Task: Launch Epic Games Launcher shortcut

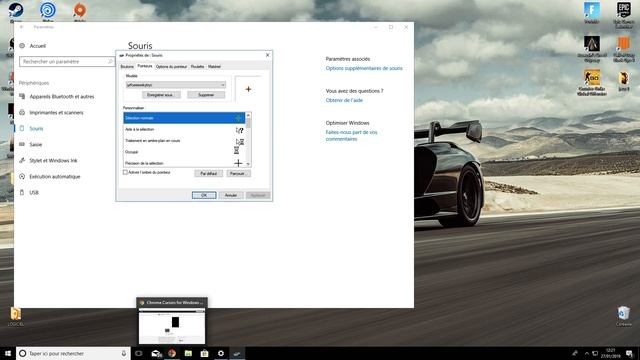Action: point(624,15)
